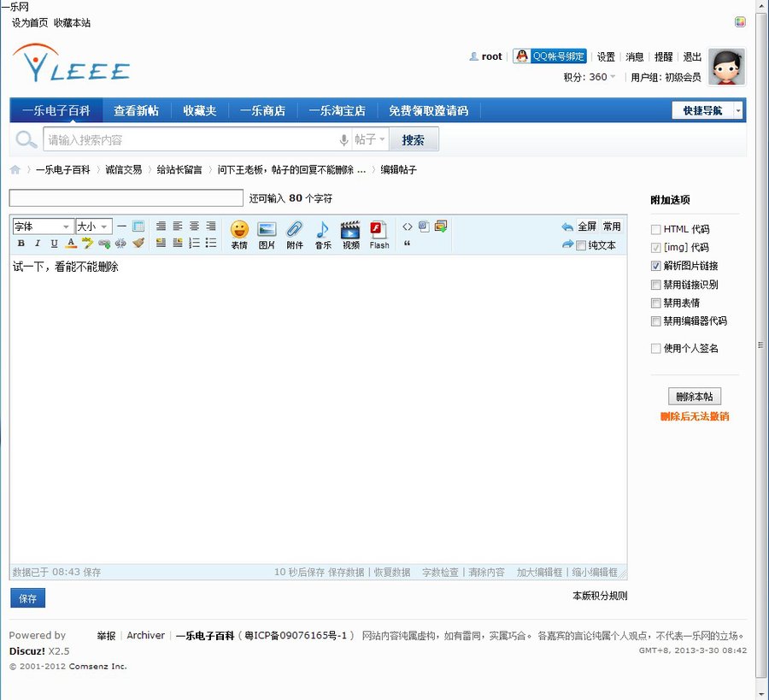
Task: Attach a file with the 附件 icon
Action: tap(294, 232)
